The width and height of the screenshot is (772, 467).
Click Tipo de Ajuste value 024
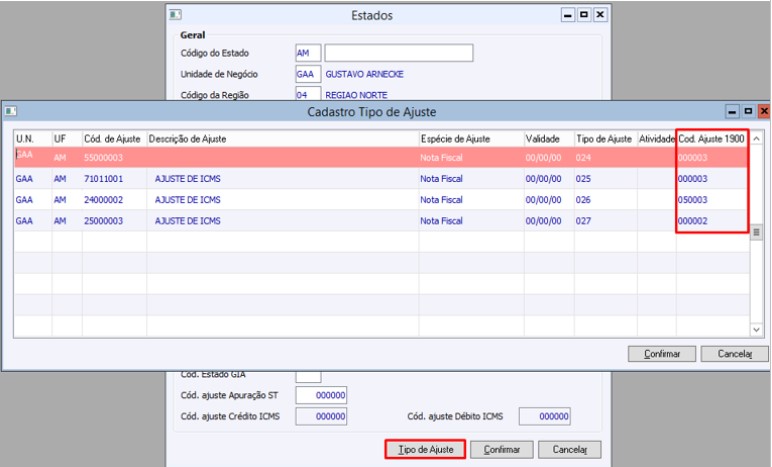pos(583,157)
